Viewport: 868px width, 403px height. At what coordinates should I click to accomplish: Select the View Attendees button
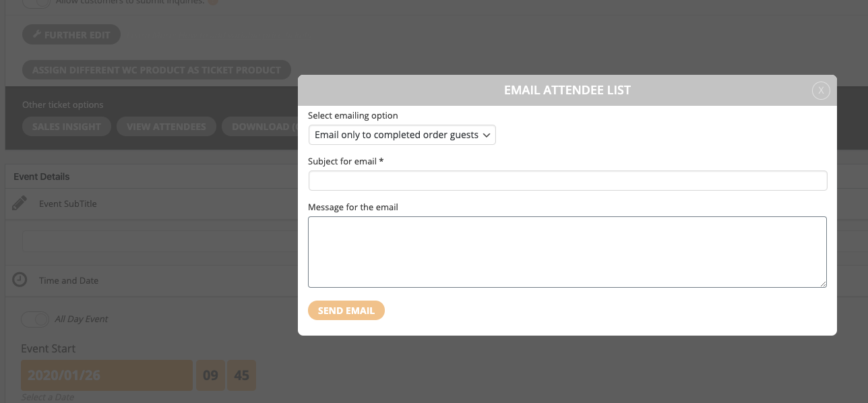click(166, 127)
